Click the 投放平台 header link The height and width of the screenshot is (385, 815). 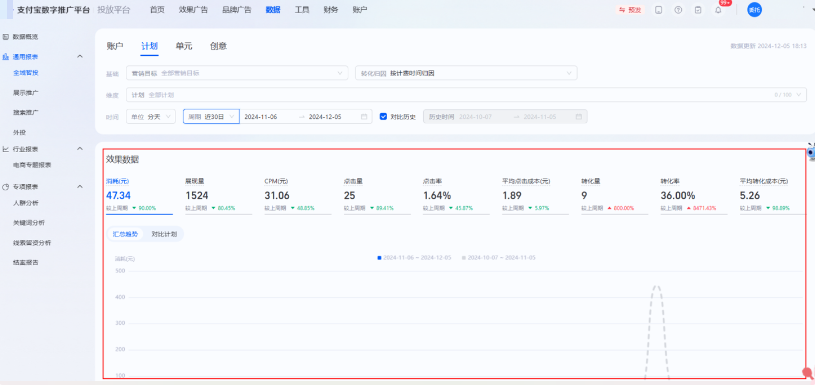point(114,10)
